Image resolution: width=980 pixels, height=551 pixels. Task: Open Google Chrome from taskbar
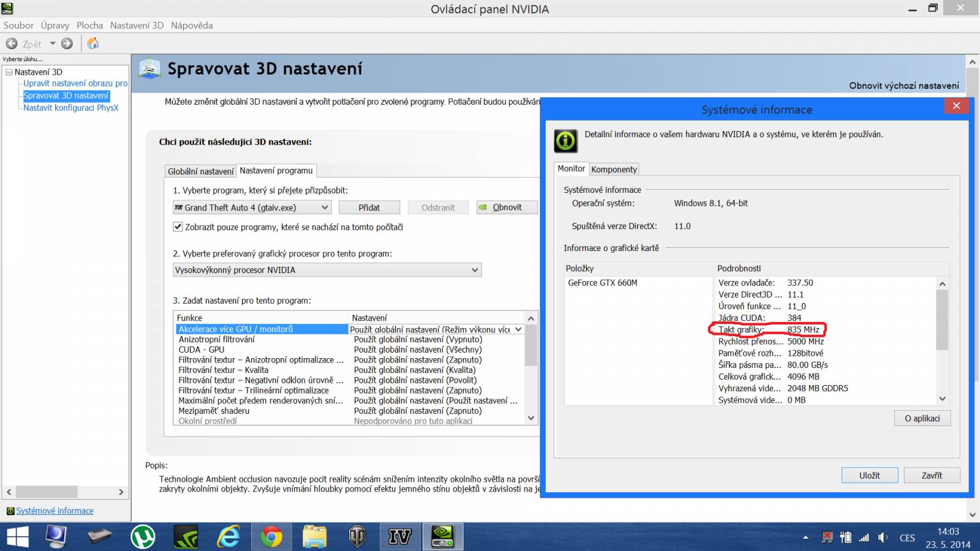pyautogui.click(x=271, y=538)
